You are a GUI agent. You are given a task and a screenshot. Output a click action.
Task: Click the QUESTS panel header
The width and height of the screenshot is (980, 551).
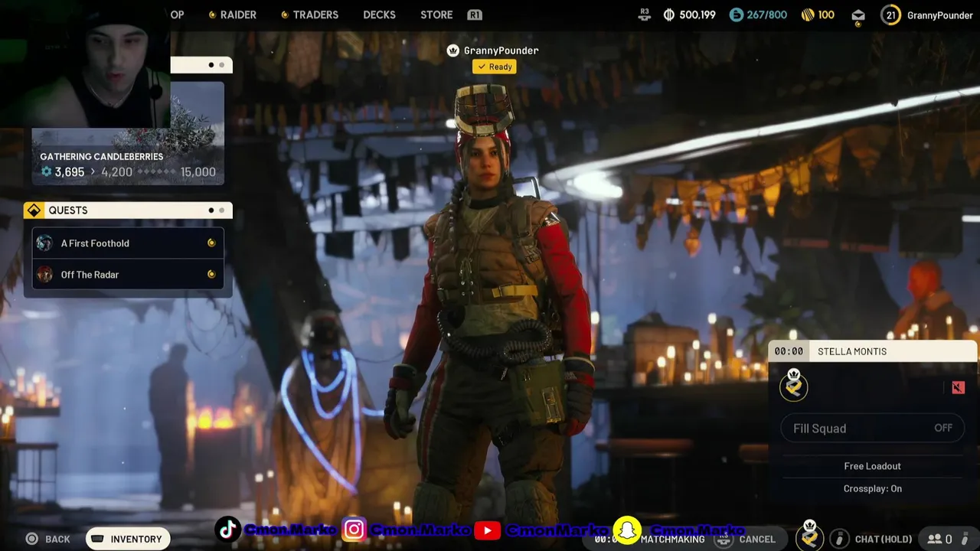[128, 210]
